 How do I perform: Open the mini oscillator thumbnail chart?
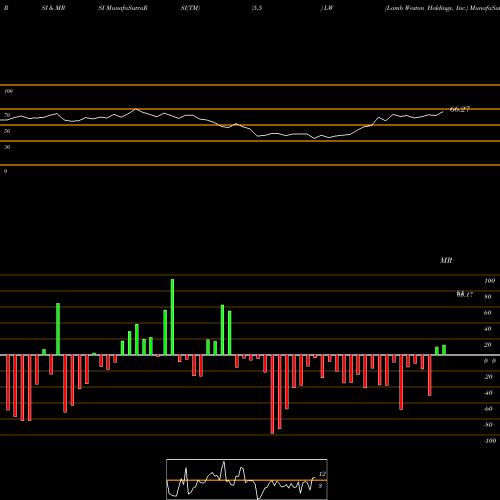(247, 479)
